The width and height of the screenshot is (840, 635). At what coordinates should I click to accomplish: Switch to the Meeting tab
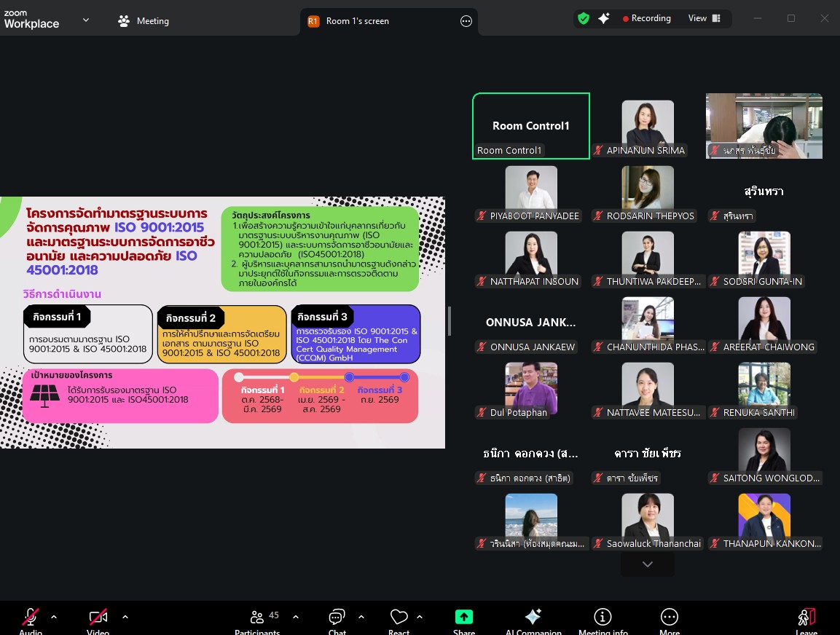click(144, 21)
